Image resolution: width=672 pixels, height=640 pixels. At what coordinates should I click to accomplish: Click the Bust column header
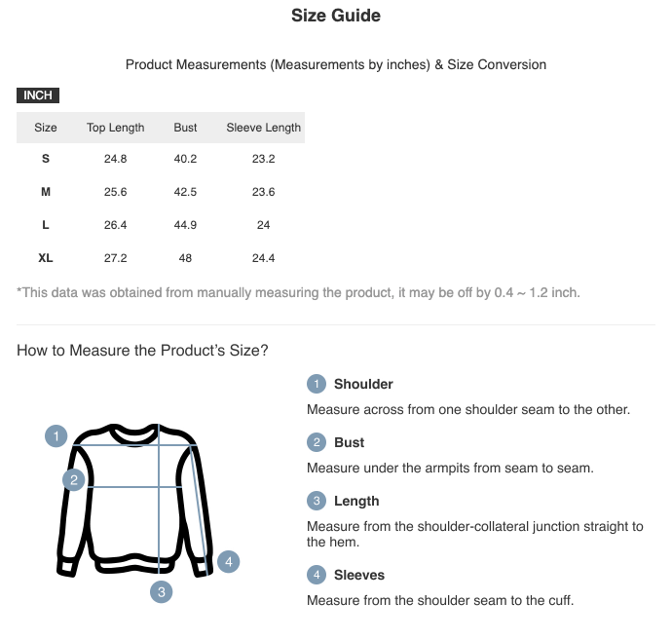tap(185, 128)
